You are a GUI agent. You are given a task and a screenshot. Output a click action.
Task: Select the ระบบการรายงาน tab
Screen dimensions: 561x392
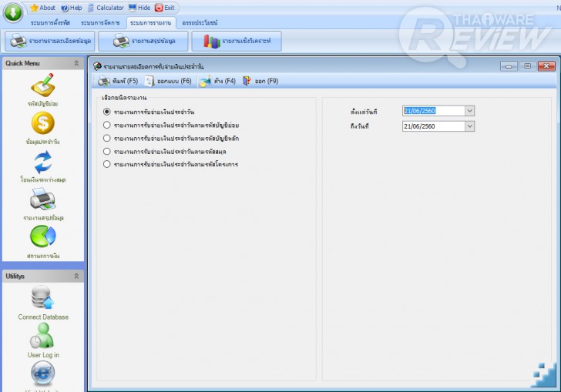[150, 23]
